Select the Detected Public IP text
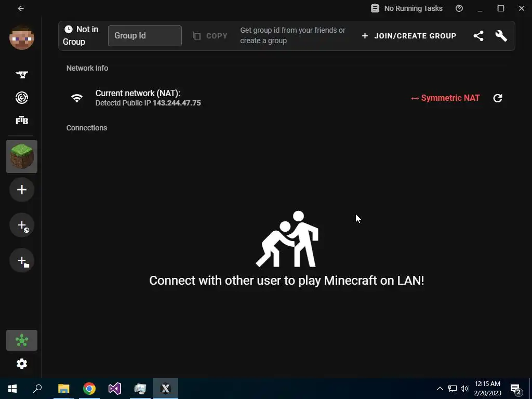Viewport: 532px width, 399px height. point(148,103)
